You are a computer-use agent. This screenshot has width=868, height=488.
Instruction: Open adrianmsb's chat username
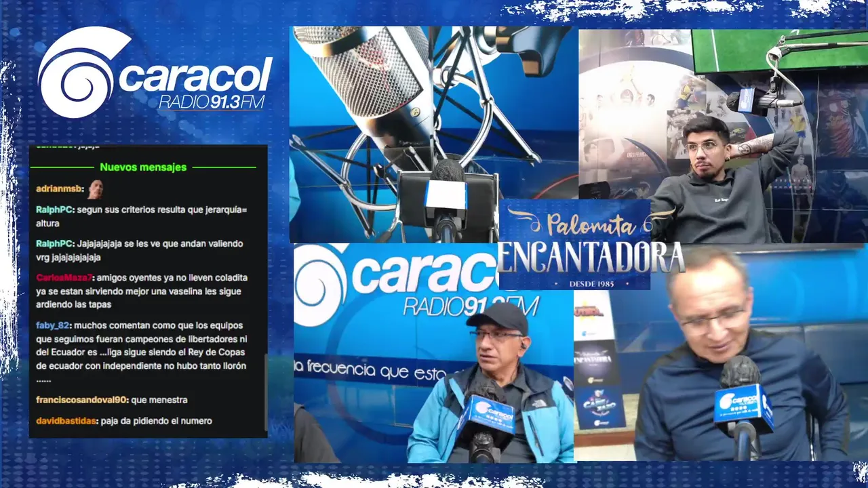point(58,189)
